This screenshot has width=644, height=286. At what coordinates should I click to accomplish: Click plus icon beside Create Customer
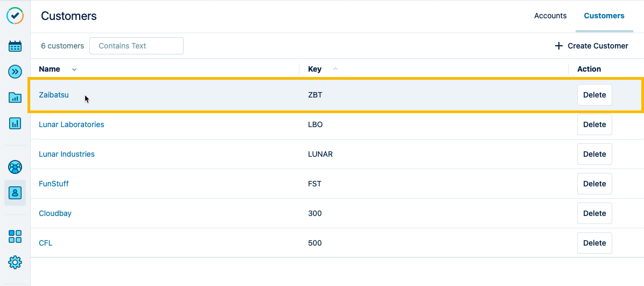pos(559,46)
